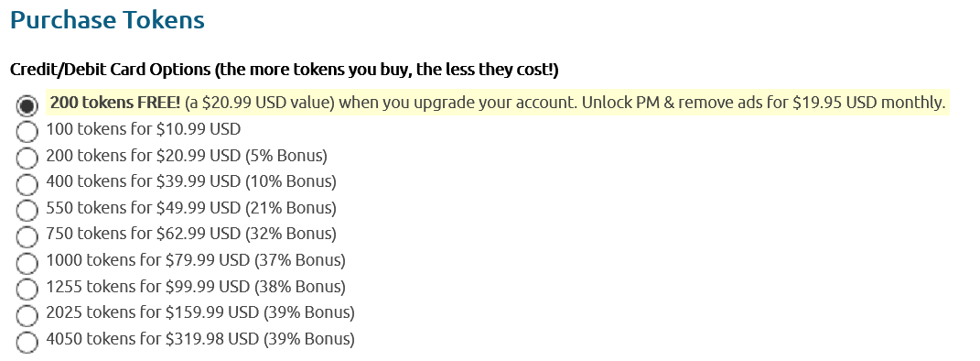Choose the radio button for 200 tokens at $20.99
The width and height of the screenshot is (980, 361).
coord(27,159)
